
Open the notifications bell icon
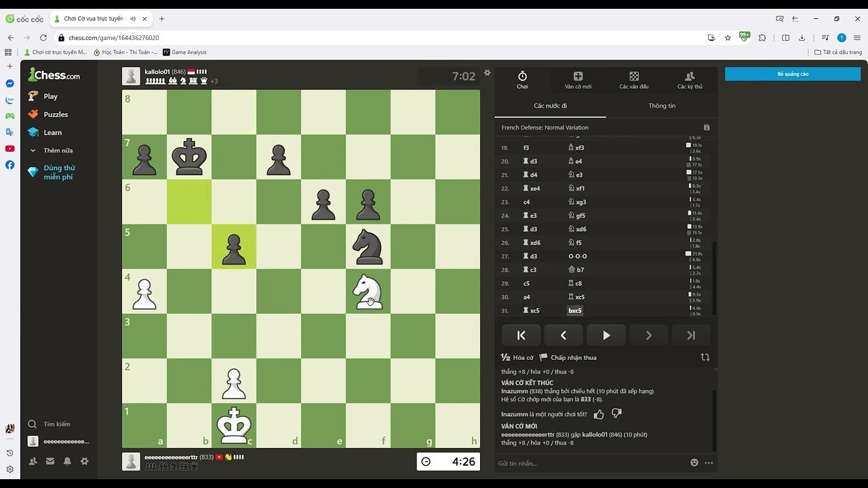(x=67, y=461)
